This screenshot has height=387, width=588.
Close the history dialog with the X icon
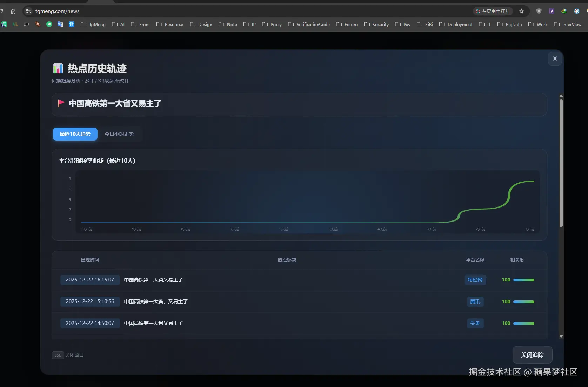tap(555, 59)
